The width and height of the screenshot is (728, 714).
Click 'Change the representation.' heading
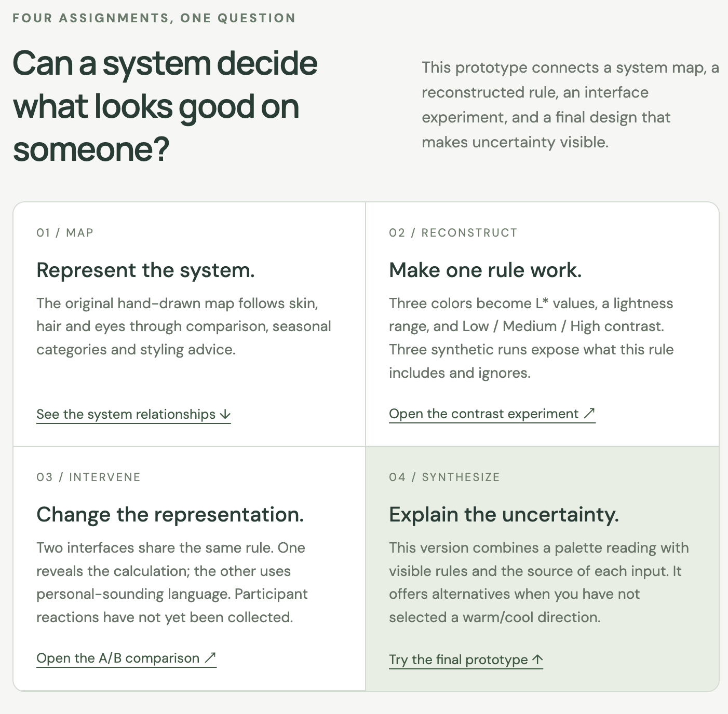(x=170, y=515)
